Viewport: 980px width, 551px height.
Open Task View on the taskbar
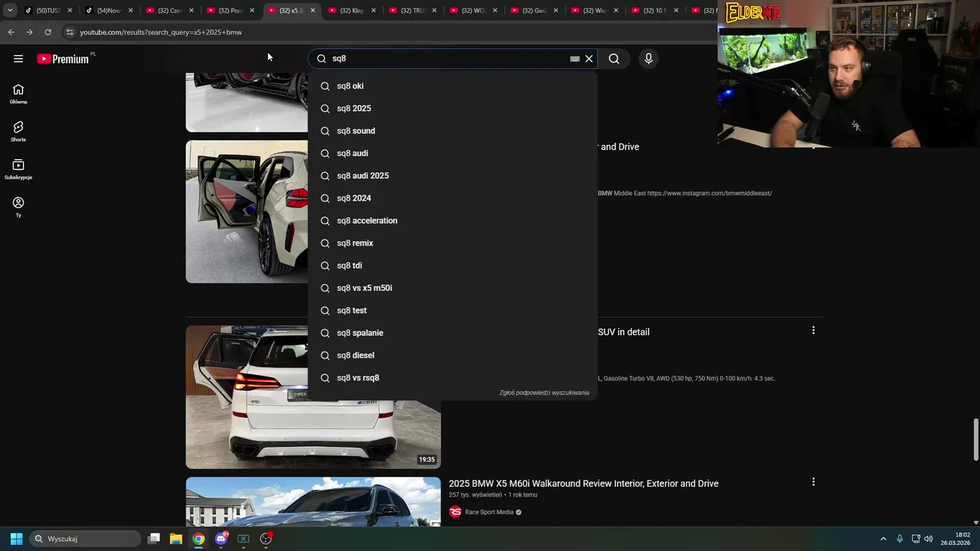[154, 539]
